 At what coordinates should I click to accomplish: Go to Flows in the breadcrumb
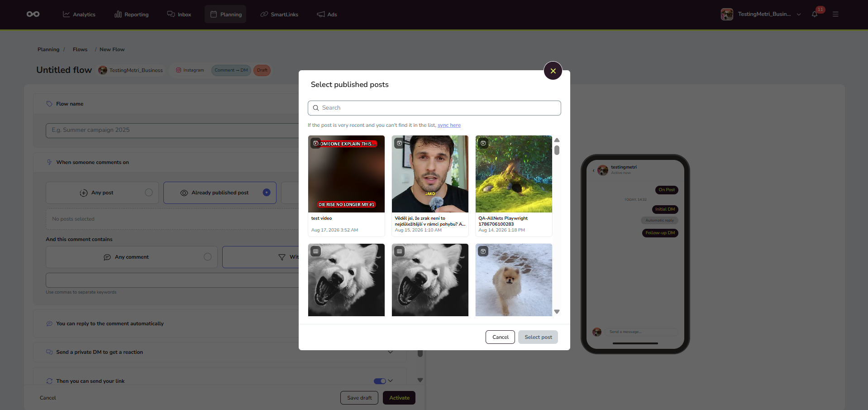(x=80, y=49)
